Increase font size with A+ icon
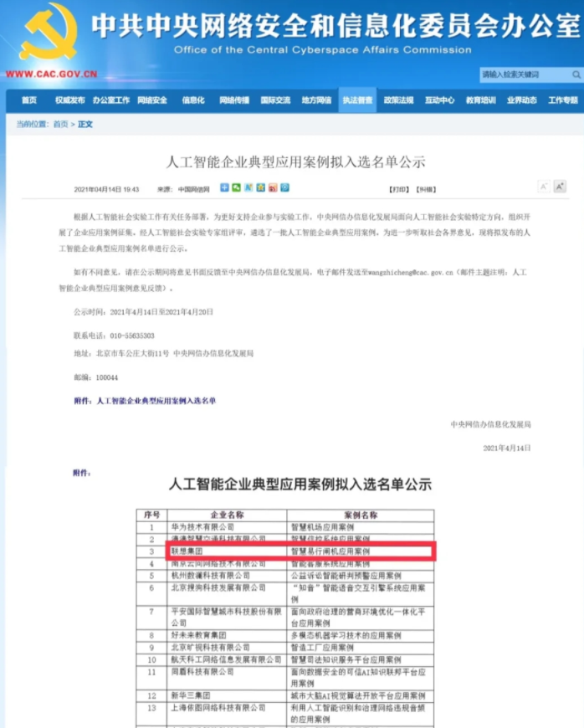584x728 pixels. click(560, 187)
